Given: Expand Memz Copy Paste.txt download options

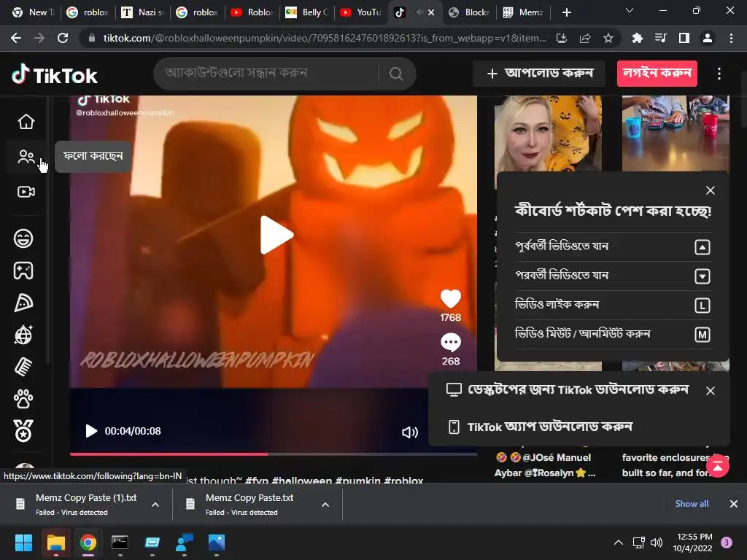Looking at the screenshot, I should tap(325, 505).
